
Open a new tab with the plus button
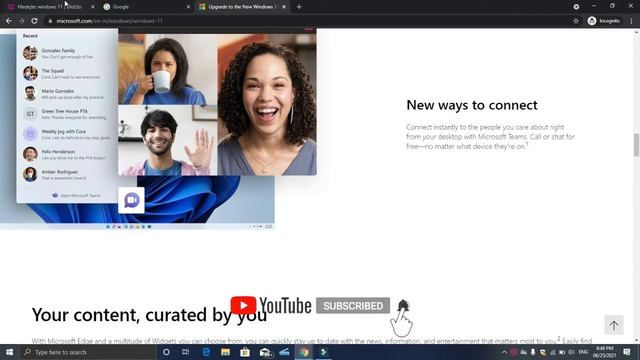pyautogui.click(x=299, y=7)
